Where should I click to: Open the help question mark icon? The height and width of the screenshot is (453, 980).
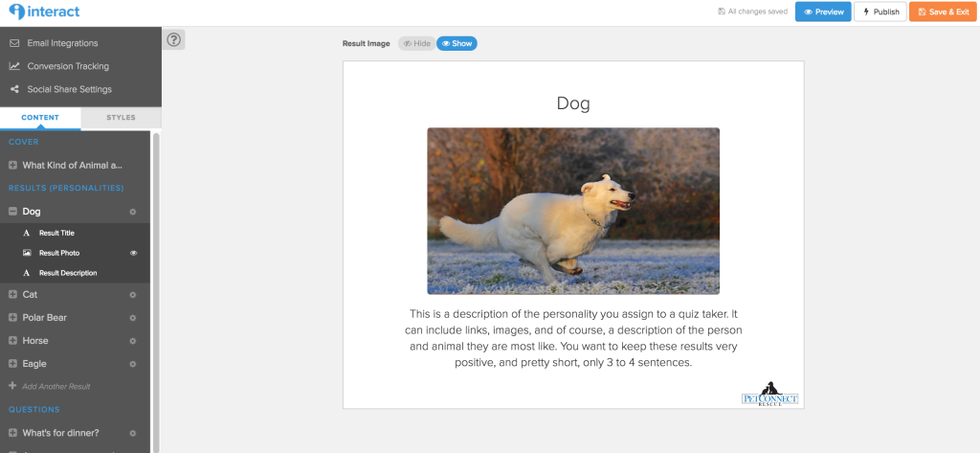pyautogui.click(x=174, y=40)
